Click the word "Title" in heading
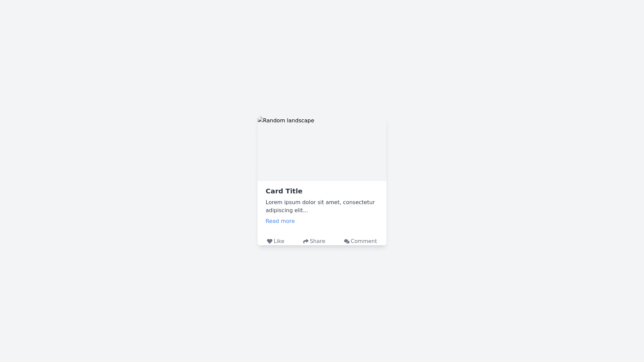The image size is (644, 362). pyautogui.click(x=293, y=191)
